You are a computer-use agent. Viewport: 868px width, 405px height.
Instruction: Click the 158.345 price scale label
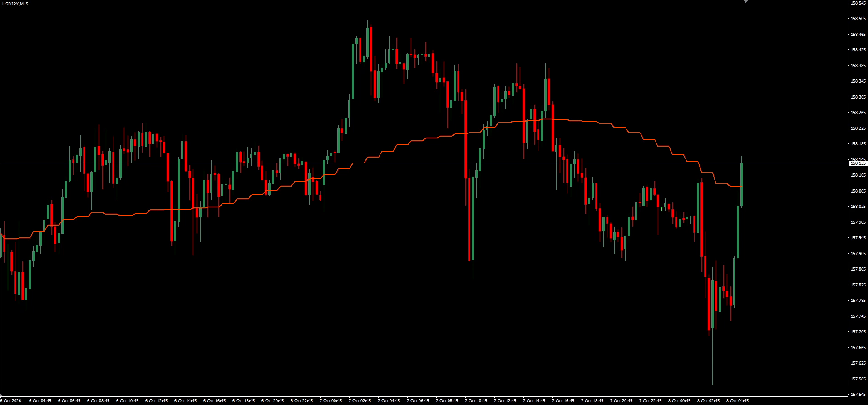857,81
